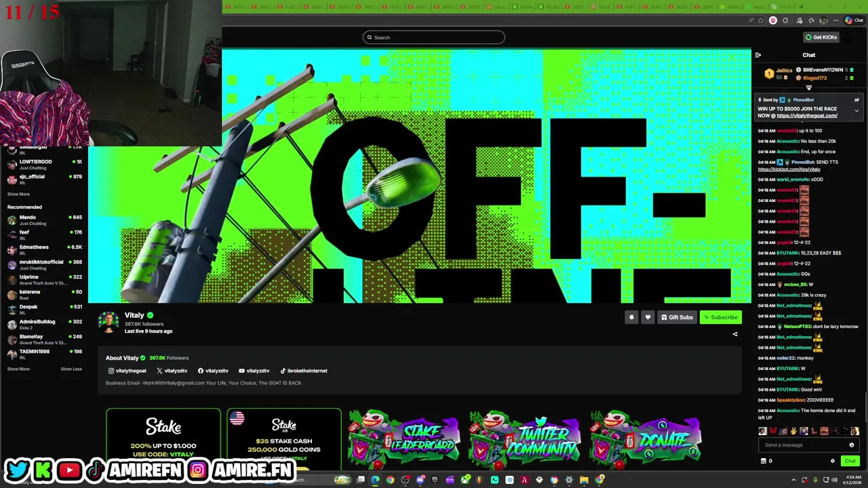Open Epic Games launcher in taskbar
The width and height of the screenshot is (868, 488).
click(x=435, y=480)
